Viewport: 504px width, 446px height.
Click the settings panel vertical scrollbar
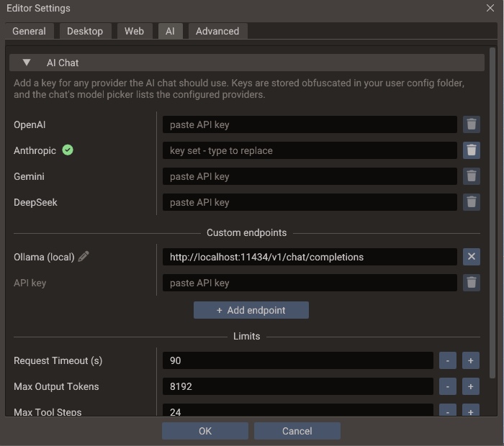[492, 213]
